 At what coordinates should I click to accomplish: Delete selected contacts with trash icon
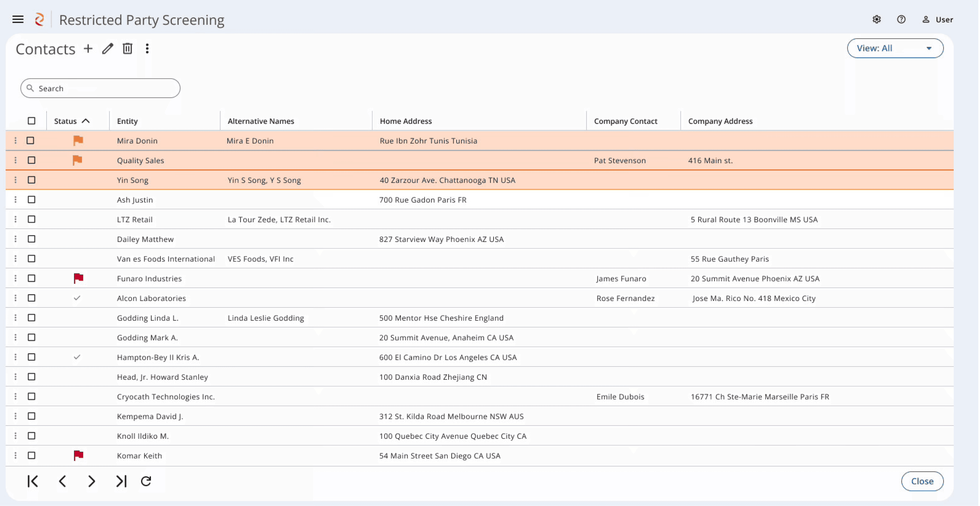tap(127, 49)
